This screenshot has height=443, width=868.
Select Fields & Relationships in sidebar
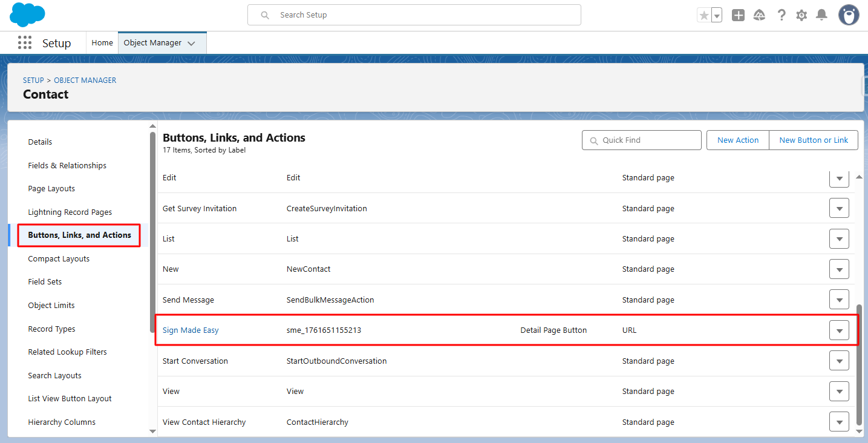tap(67, 165)
